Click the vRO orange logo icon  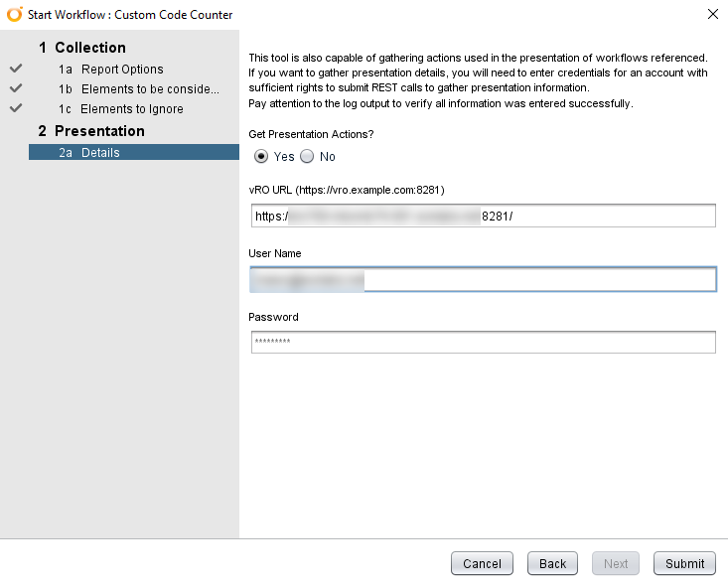[x=14, y=14]
